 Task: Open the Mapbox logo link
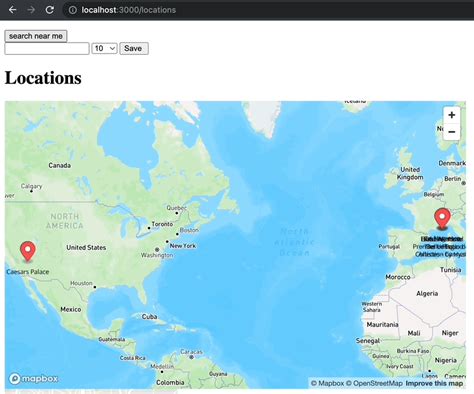click(33, 379)
